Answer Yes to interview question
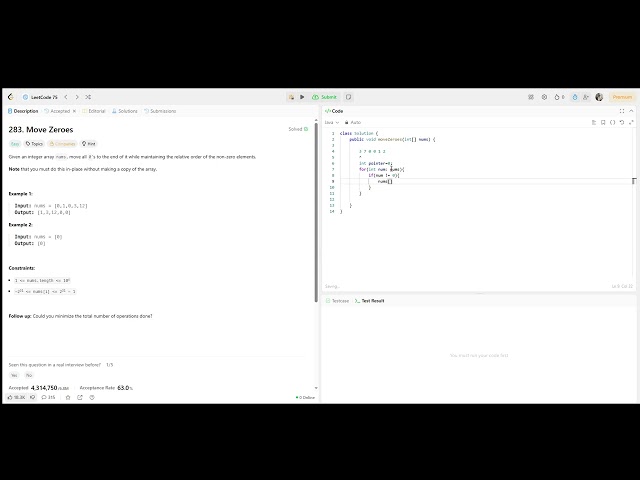640x480 pixels. coord(14,375)
